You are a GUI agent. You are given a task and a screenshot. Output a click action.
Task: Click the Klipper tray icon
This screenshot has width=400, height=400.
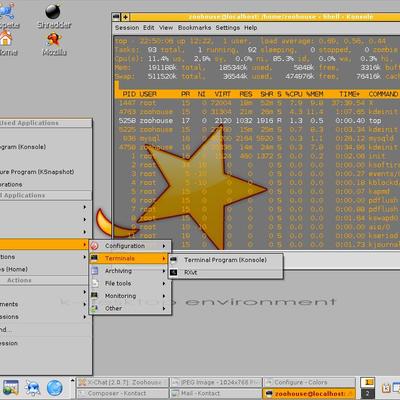[x=386, y=388]
